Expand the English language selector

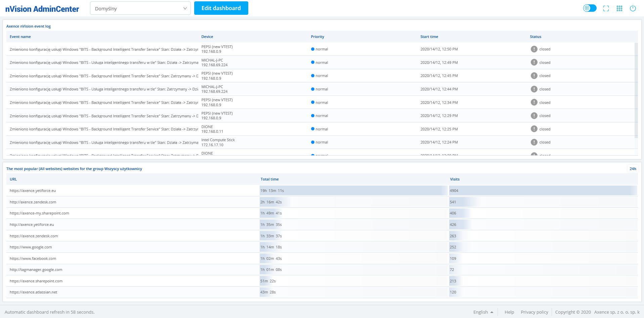click(x=483, y=312)
